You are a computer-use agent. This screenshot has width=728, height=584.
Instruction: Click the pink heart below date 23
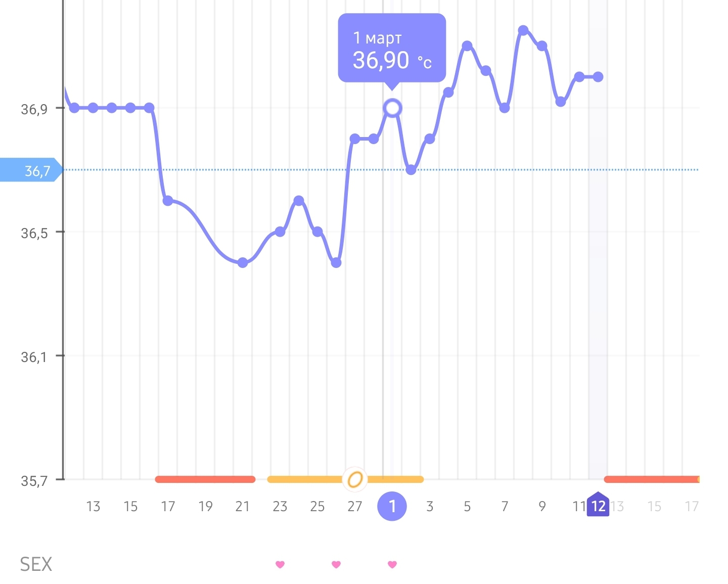pos(280,564)
